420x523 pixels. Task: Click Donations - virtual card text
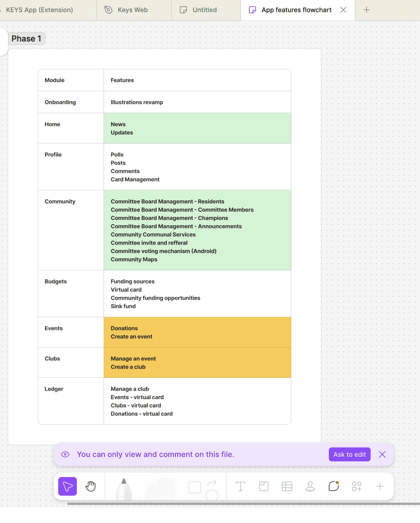(x=142, y=414)
